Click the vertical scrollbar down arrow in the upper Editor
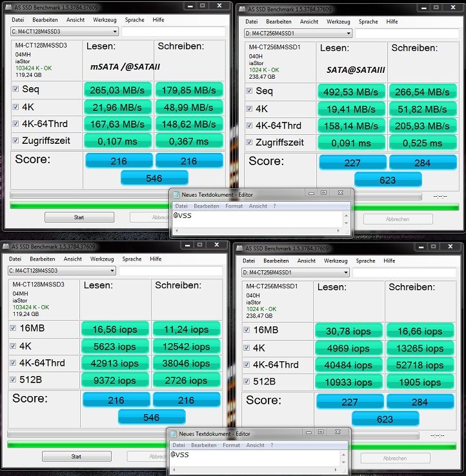This screenshot has width=466, height=476. (346, 223)
